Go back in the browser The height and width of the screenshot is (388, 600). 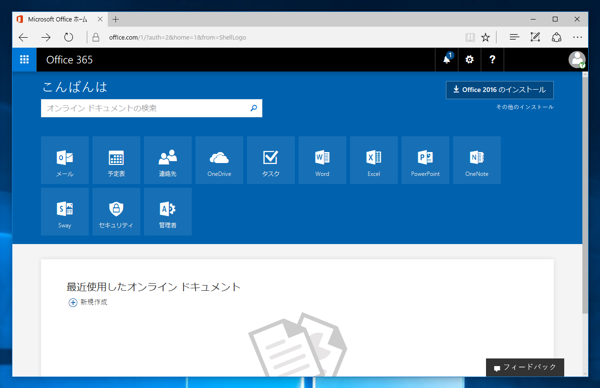23,37
